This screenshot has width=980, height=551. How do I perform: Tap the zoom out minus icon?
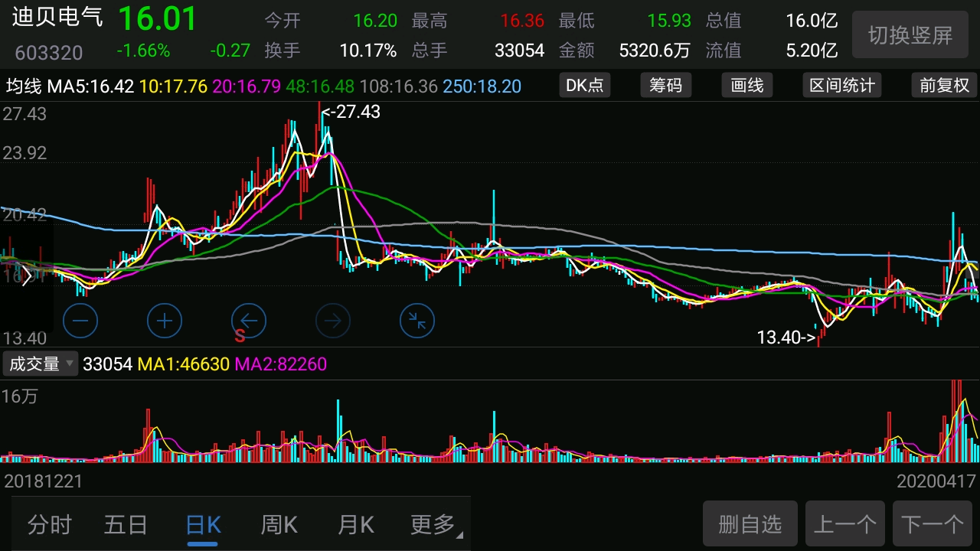coord(80,321)
